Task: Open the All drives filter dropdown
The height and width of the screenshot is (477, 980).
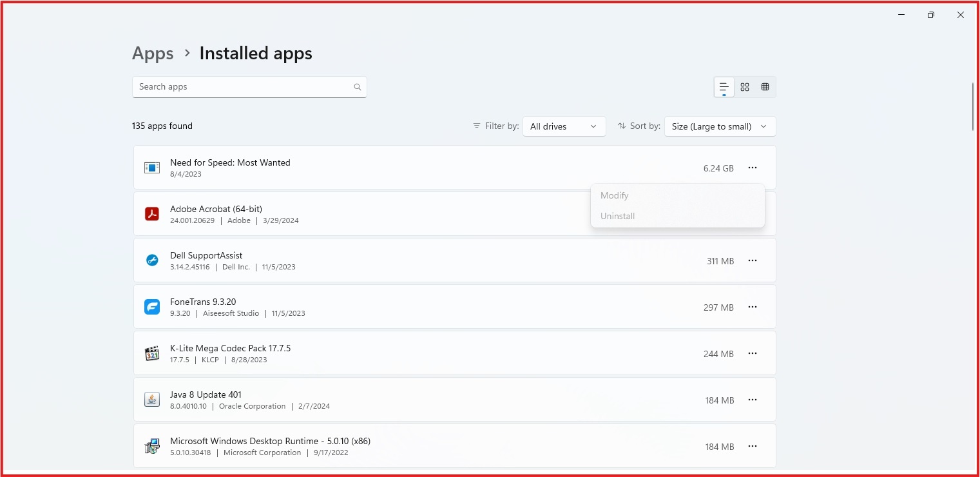Action: [564, 126]
